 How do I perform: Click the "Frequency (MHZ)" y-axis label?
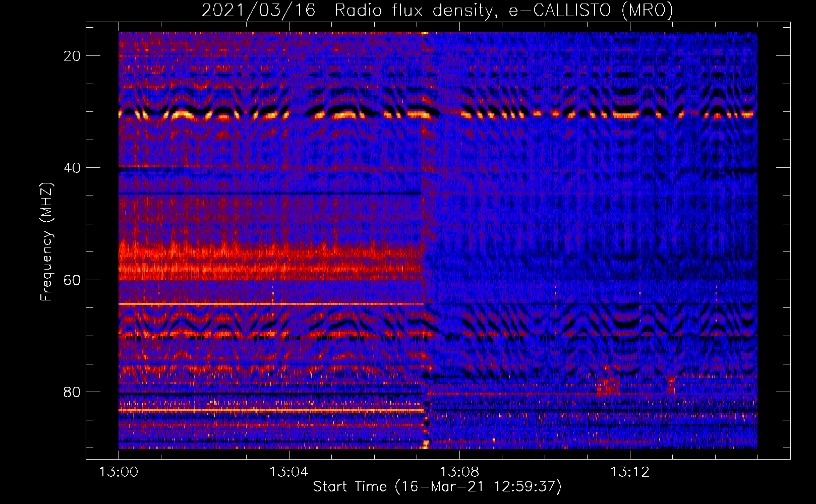pyautogui.click(x=46, y=241)
